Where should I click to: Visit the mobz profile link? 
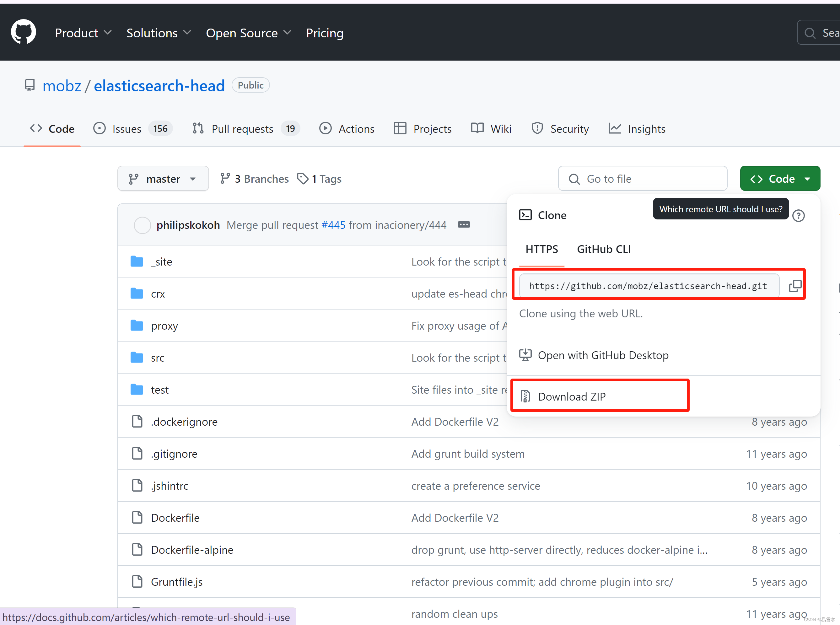tap(62, 85)
